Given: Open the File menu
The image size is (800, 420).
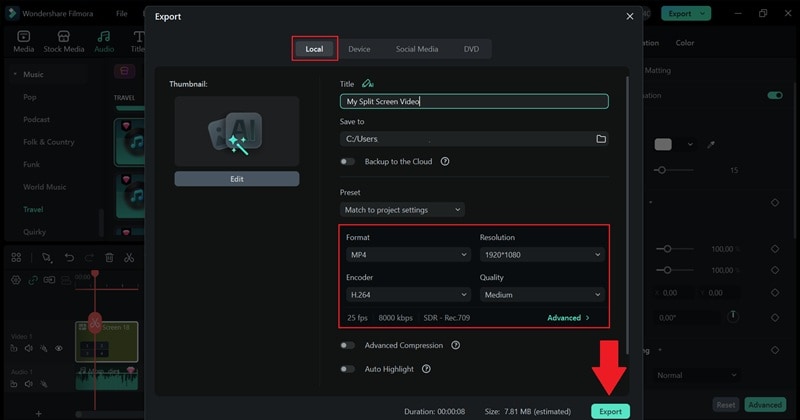Looking at the screenshot, I should point(121,14).
